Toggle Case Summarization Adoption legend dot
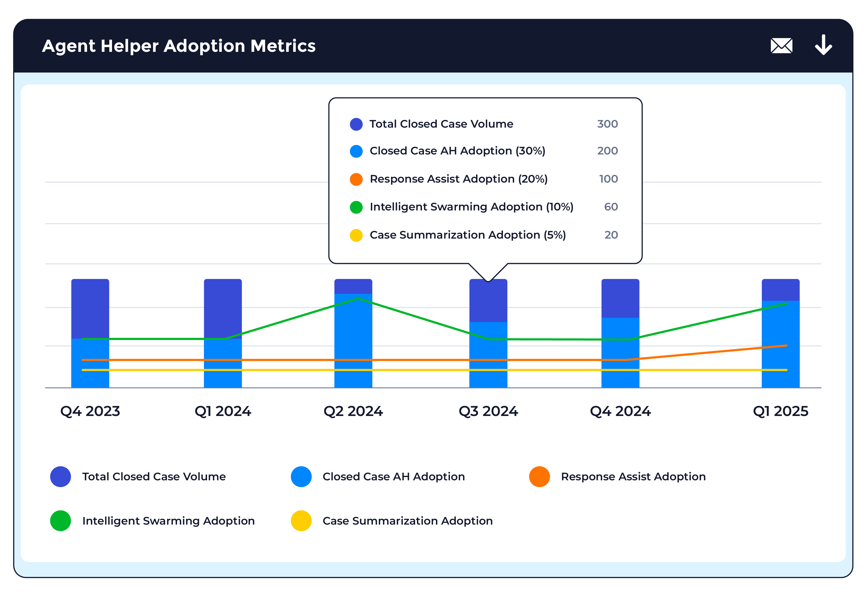Image resolution: width=868 pixels, height=597 pixels. pos(301,520)
